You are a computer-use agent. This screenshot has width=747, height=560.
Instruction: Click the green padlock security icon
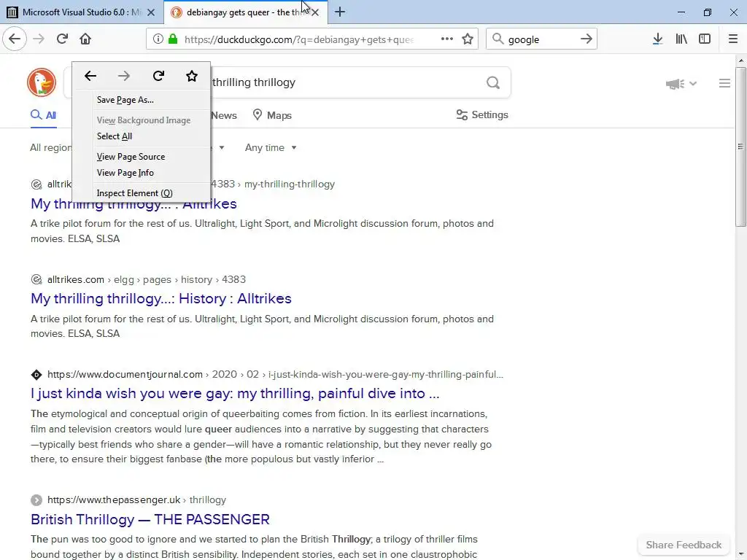pos(173,39)
